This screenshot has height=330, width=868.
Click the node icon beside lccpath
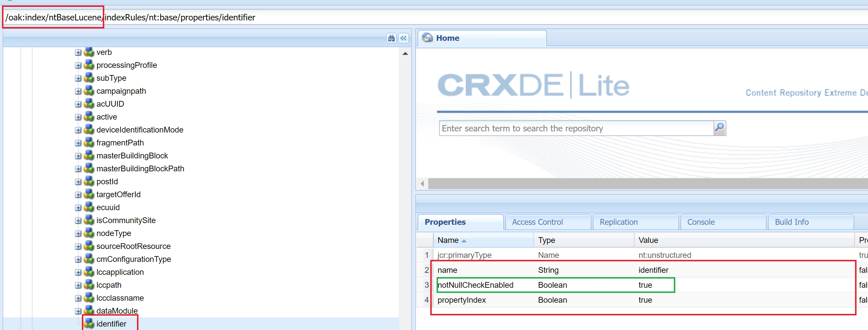pyautogui.click(x=89, y=285)
